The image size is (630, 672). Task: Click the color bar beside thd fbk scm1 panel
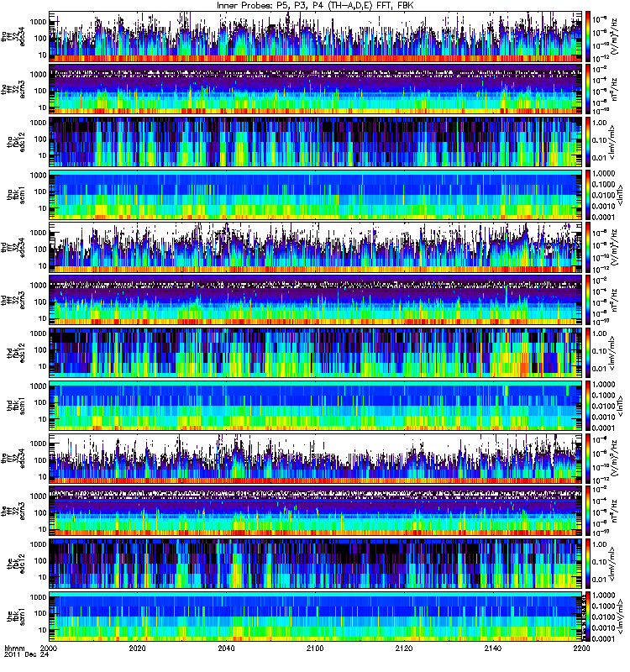588,406
